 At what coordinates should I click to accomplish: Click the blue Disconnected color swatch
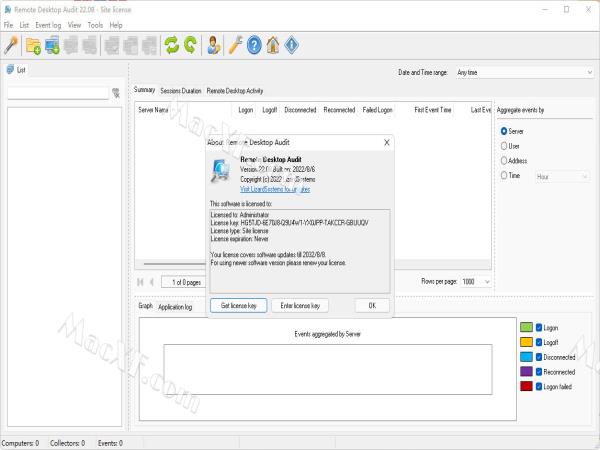(x=526, y=357)
